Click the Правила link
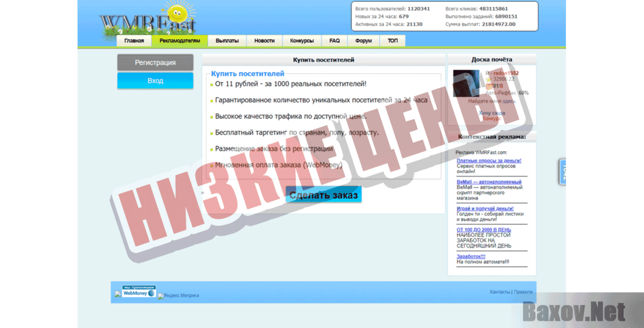This screenshot has width=644, height=328. (524, 291)
